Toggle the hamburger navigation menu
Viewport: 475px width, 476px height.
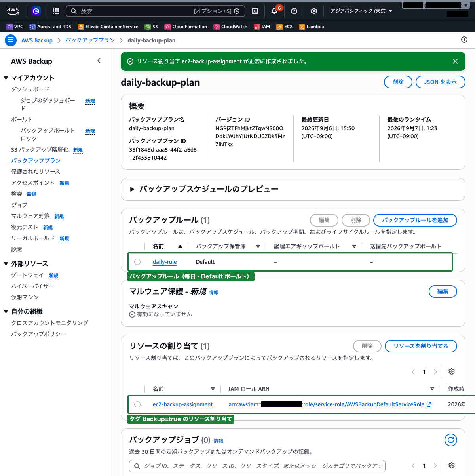11,40
